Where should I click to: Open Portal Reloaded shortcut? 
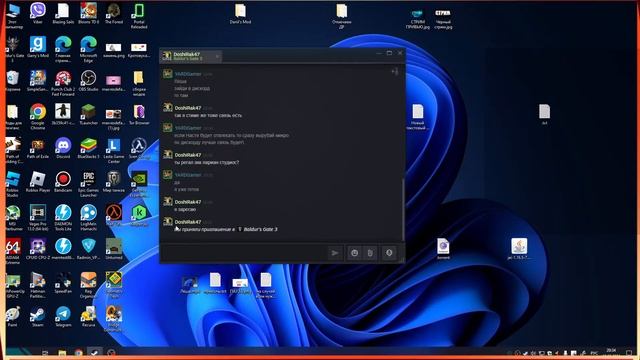(x=139, y=16)
